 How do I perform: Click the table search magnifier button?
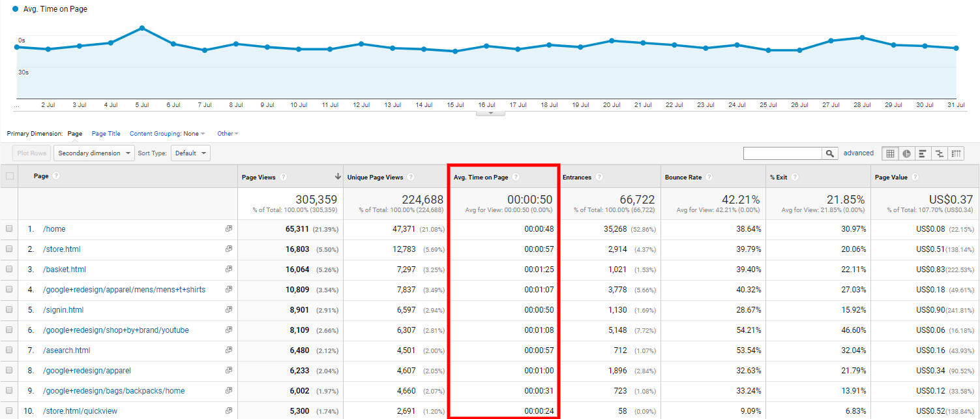pyautogui.click(x=829, y=153)
